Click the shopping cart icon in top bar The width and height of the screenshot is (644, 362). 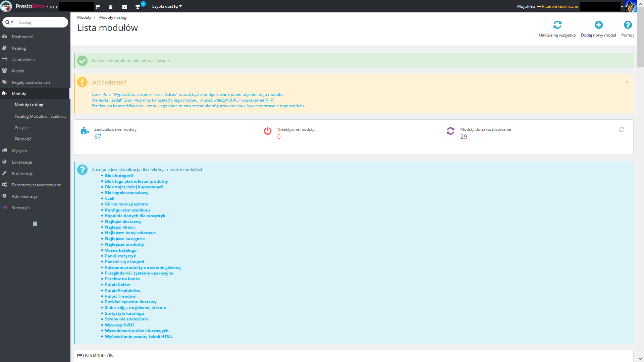click(x=98, y=7)
